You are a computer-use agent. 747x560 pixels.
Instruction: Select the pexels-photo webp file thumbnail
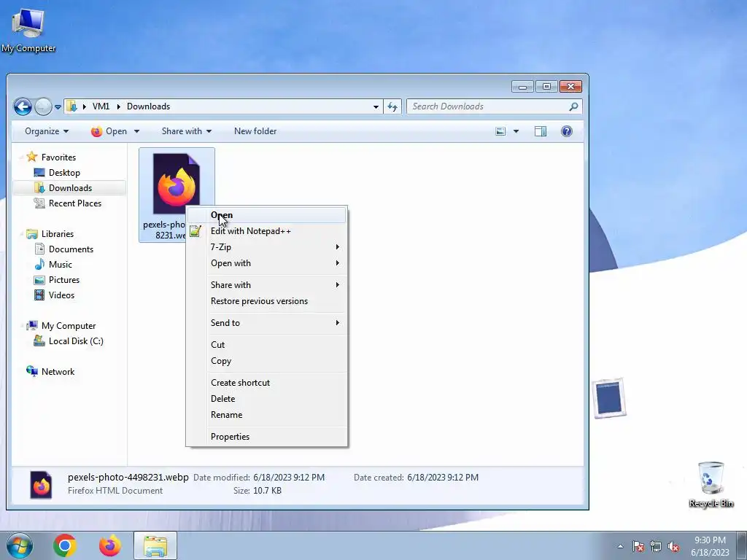click(x=176, y=184)
